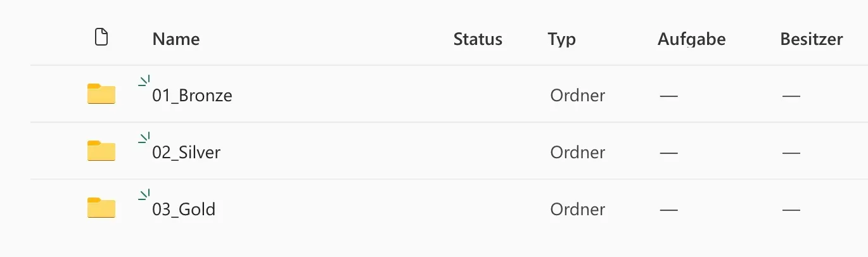Click the Status column header
Image resolution: width=868 pixels, height=257 pixels.
(478, 39)
